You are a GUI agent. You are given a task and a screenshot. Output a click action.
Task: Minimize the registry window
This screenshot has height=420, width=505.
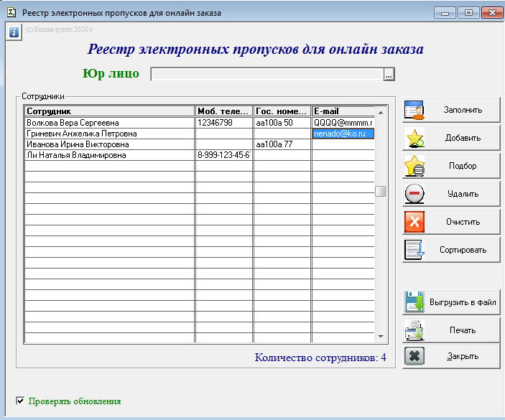445,13
